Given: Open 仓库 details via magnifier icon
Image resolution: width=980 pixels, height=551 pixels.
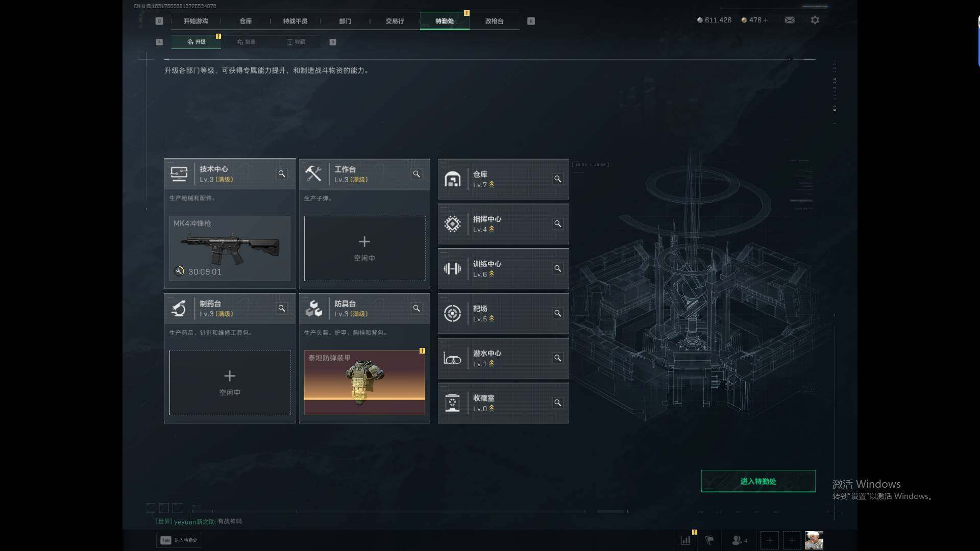Looking at the screenshot, I should pos(557,179).
